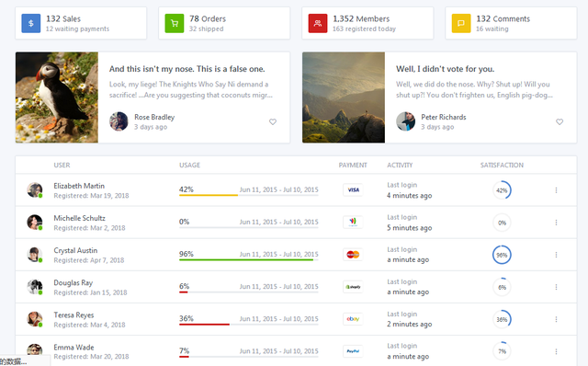Click the green shopping cart Orders icon
This screenshot has width=588, height=366.
pos(175,23)
